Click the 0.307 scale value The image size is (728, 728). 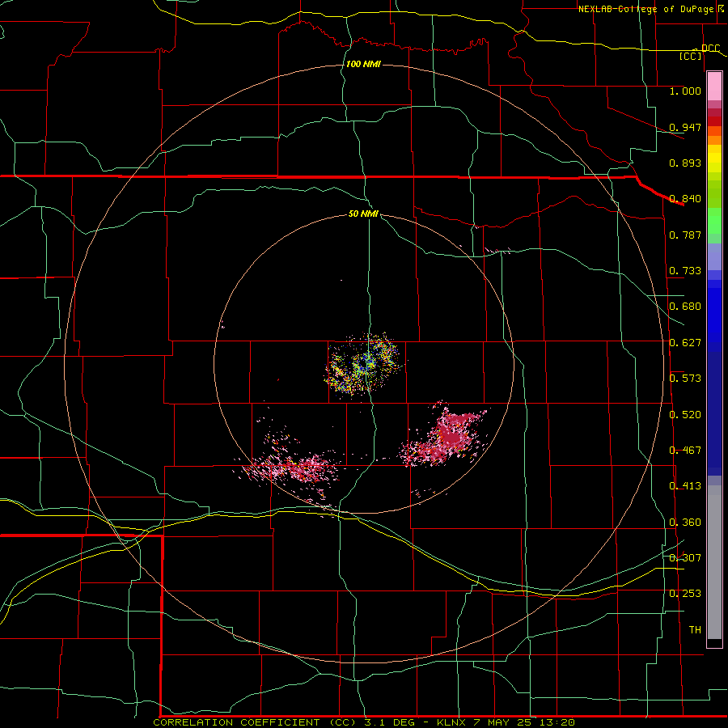pyautogui.click(x=685, y=558)
